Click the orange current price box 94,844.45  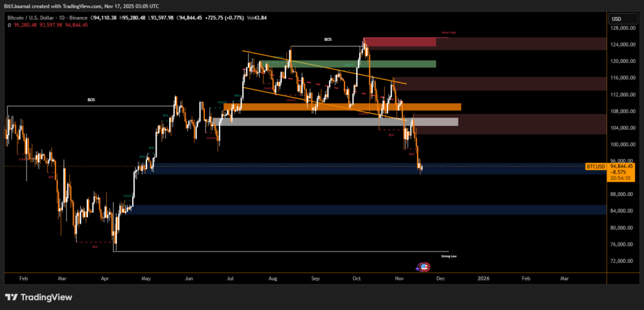tap(622, 167)
